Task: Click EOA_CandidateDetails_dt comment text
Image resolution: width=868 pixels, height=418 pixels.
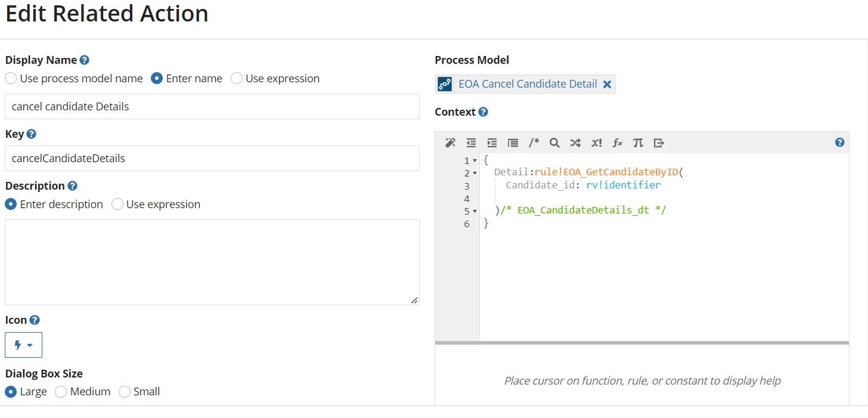Action: click(x=583, y=210)
